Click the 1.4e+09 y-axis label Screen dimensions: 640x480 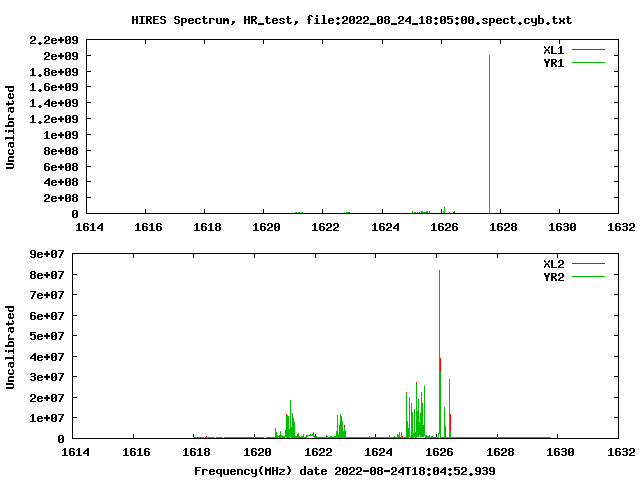pos(53,103)
